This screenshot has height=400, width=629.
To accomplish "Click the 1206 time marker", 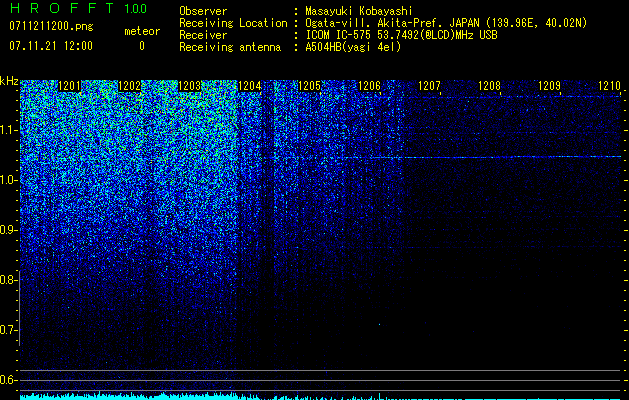I will tap(369, 86).
